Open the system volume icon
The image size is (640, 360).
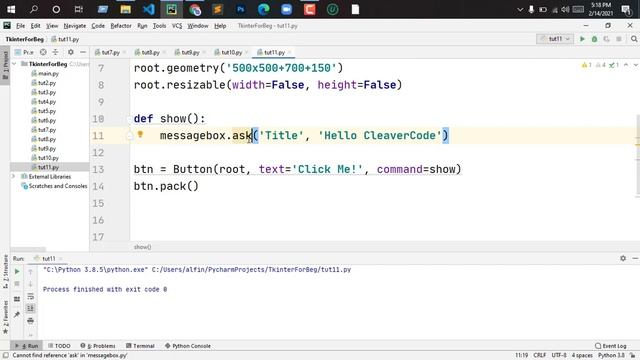coord(565,9)
